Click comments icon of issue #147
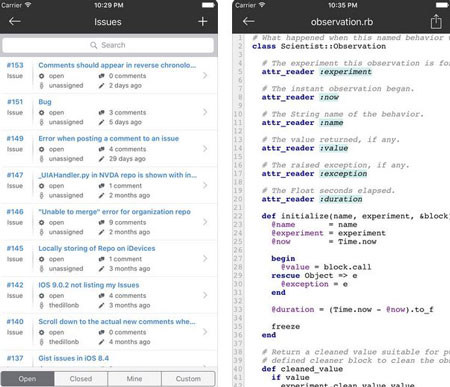 point(102,186)
